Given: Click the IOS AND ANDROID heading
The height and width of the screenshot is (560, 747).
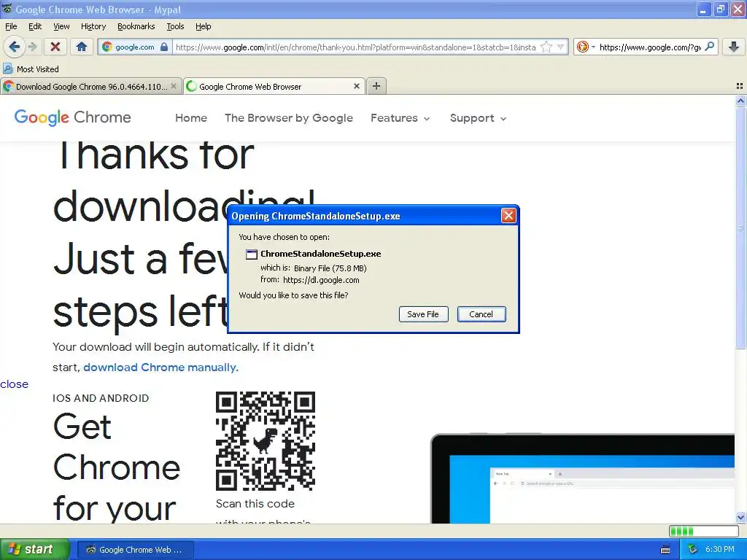Looking at the screenshot, I should pyautogui.click(x=101, y=398).
